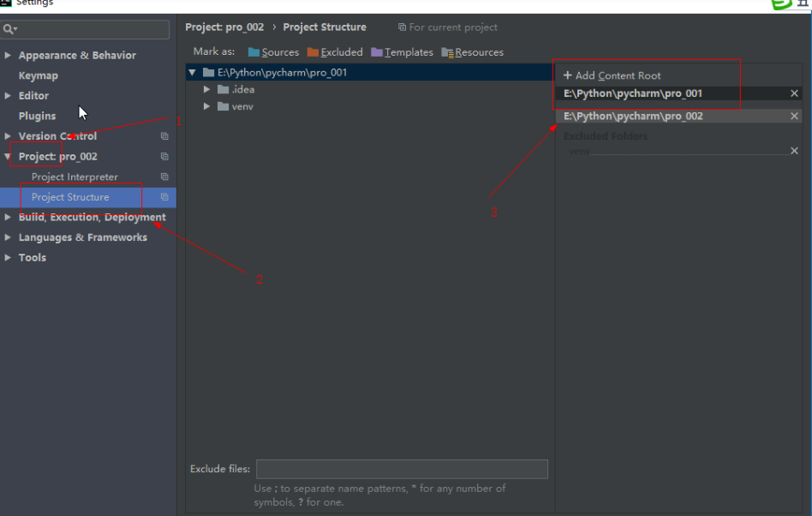Viewport: 812px width, 516px height.
Task: Click Project: pro_002 breadcrumb in header
Action: click(x=224, y=27)
